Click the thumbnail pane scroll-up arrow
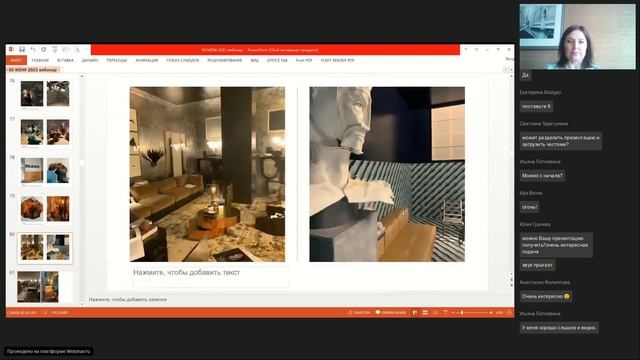 (82, 76)
